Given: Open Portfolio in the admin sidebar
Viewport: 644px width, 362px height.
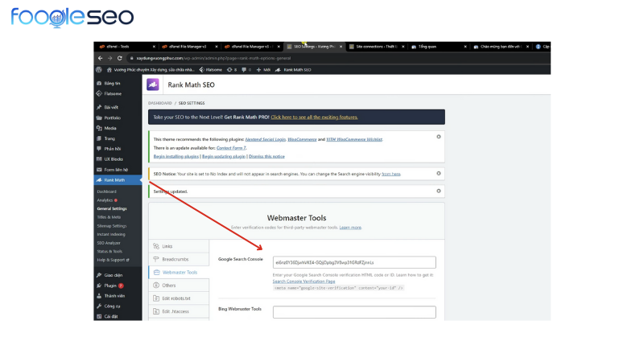Looking at the screenshot, I should (x=112, y=118).
